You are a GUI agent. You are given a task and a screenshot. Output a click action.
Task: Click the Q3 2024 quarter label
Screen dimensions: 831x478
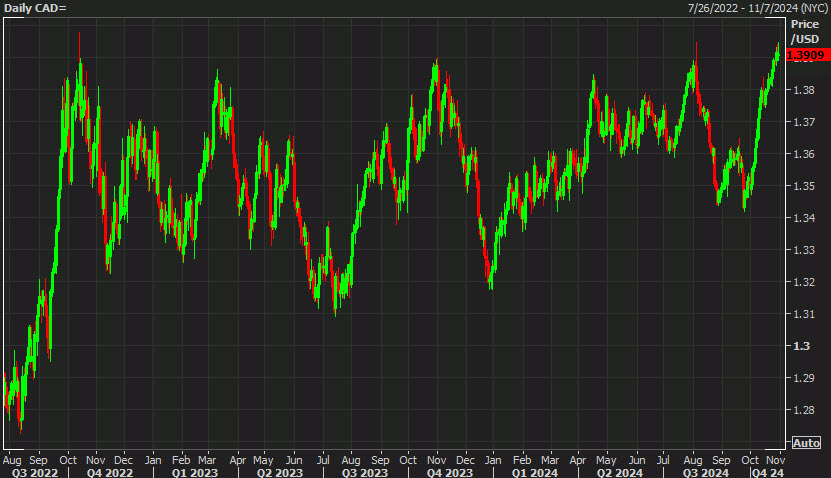[x=705, y=472]
